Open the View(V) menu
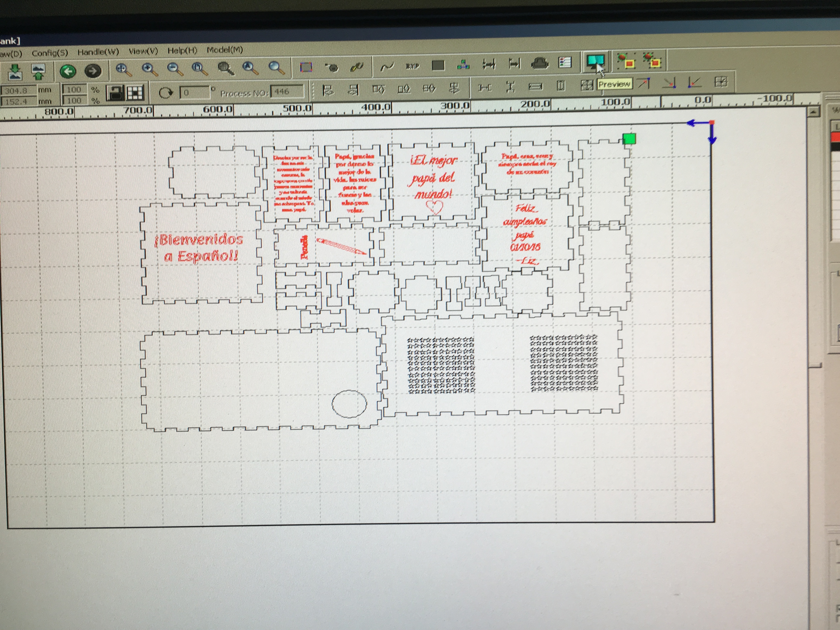 point(143,51)
